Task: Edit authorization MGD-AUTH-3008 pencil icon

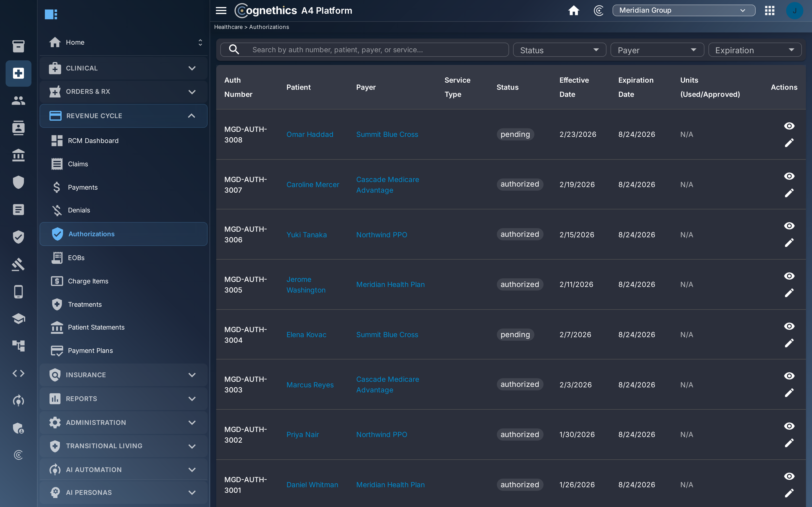Action: click(x=789, y=143)
